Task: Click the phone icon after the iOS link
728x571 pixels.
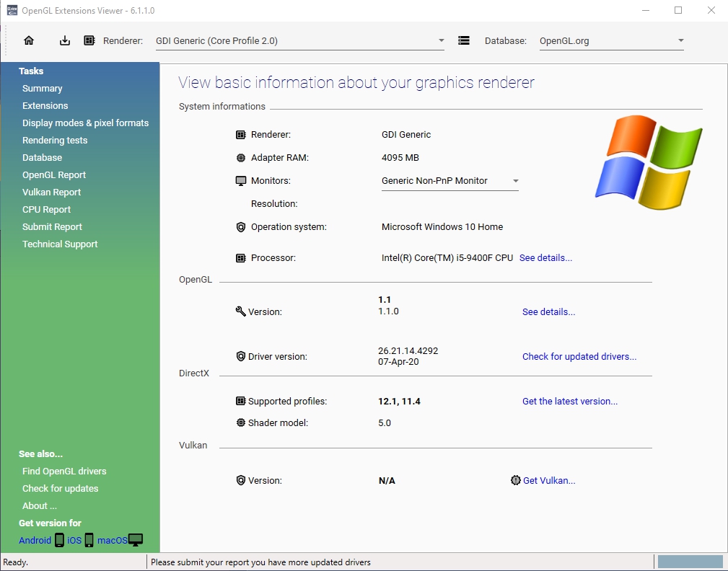Action: [x=89, y=540]
